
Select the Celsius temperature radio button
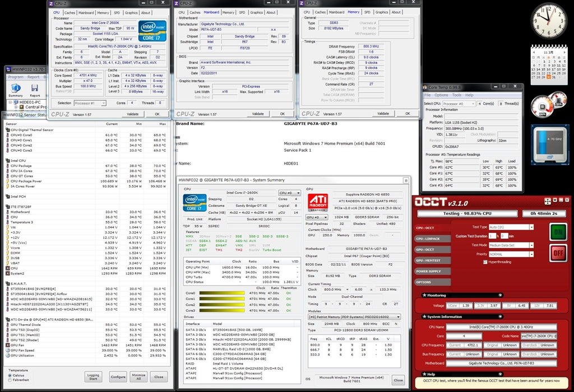pyautogui.click(x=10, y=375)
